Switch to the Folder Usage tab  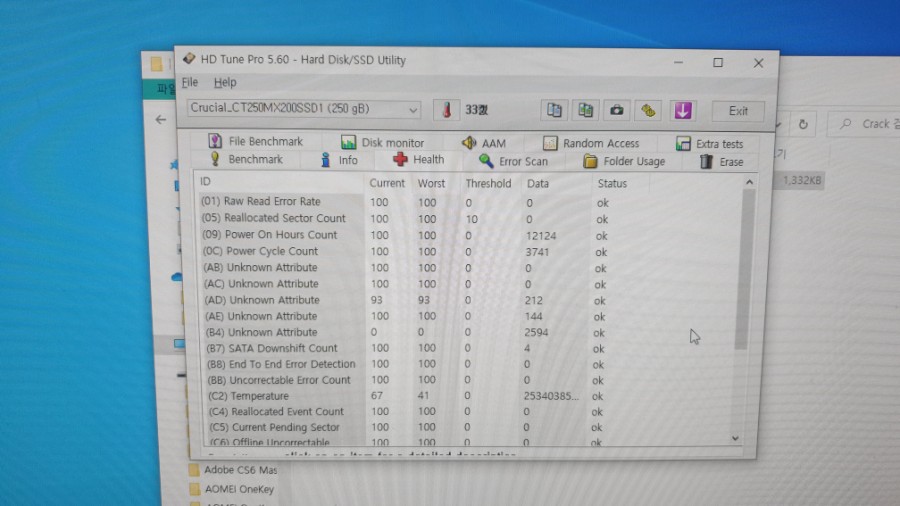click(624, 162)
